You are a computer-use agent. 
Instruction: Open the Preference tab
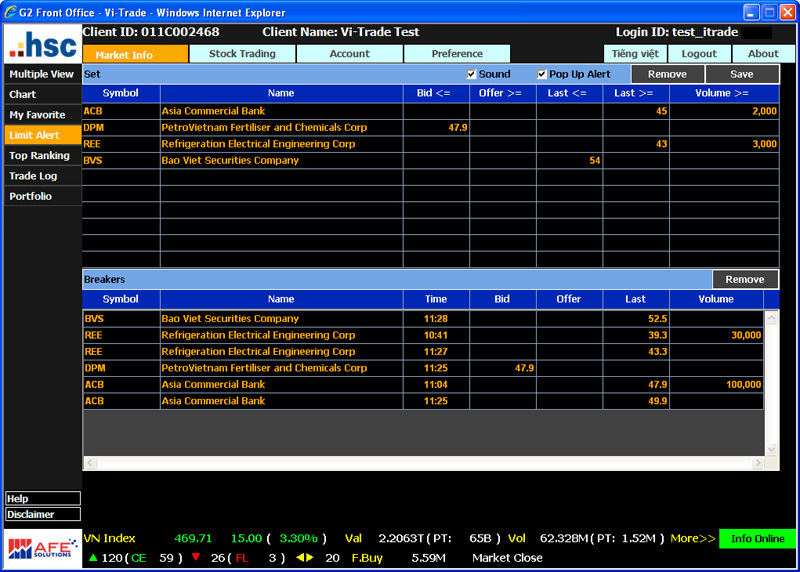point(457,54)
